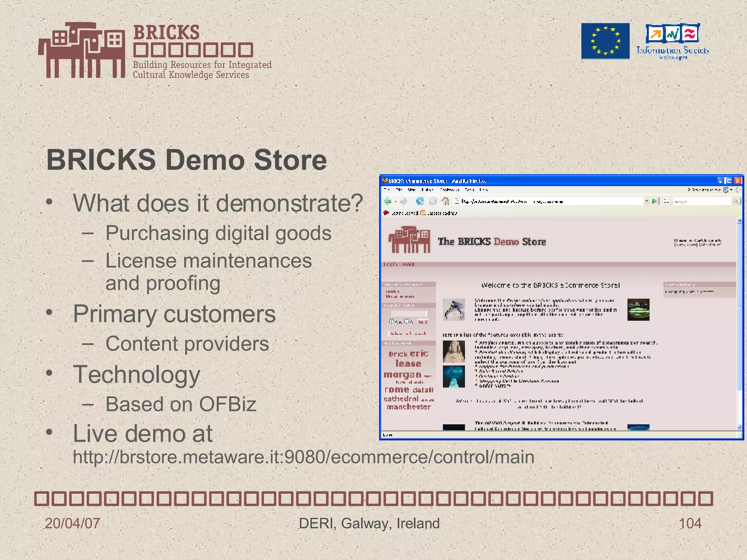Click the scrollbar down arrow in browser

pos(739,427)
